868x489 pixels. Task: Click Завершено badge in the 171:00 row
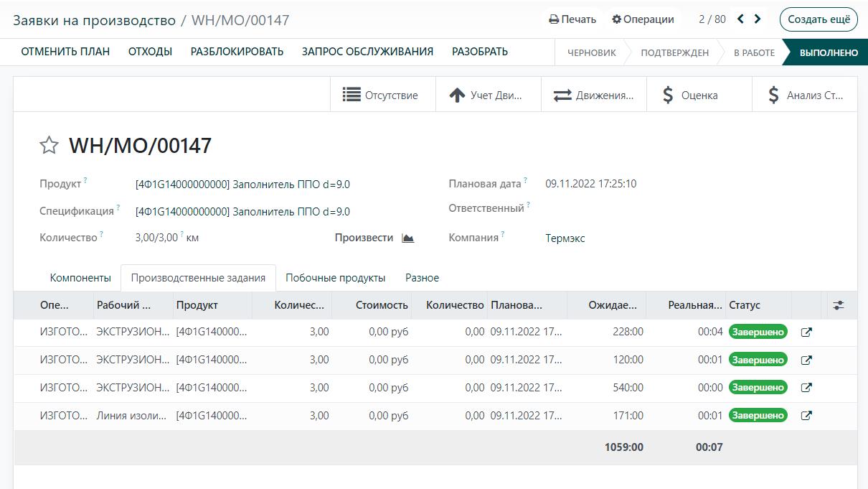pyautogui.click(x=758, y=416)
